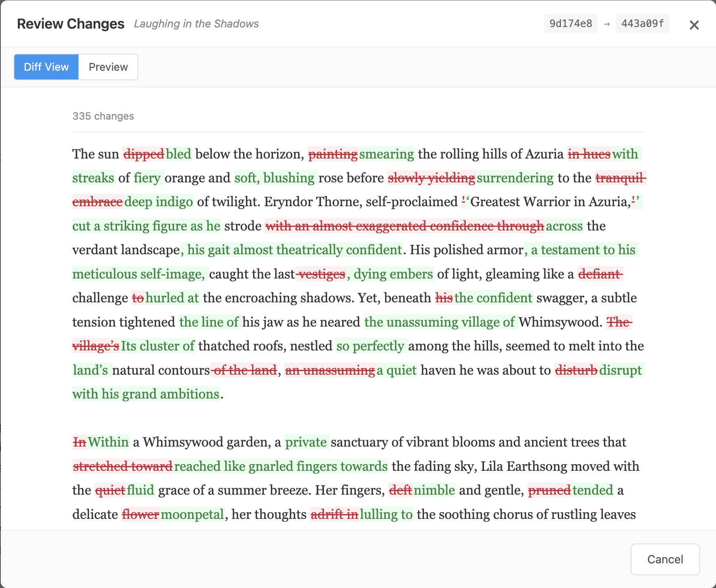Click the struck-through word painting
This screenshot has width=716, height=588.
[x=333, y=154]
